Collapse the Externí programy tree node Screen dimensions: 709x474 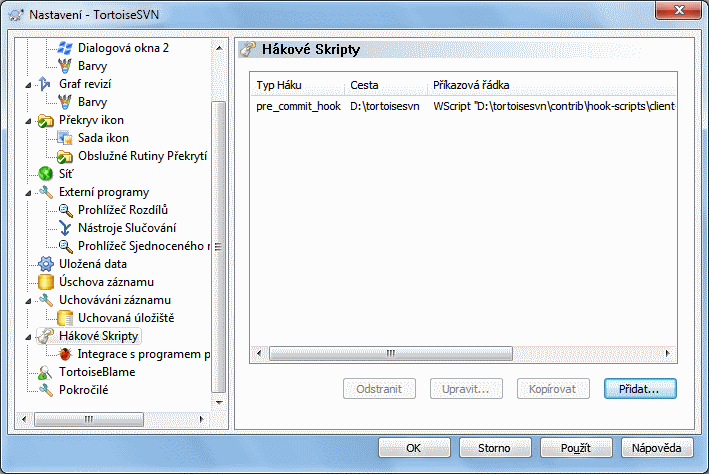[x=28, y=193]
